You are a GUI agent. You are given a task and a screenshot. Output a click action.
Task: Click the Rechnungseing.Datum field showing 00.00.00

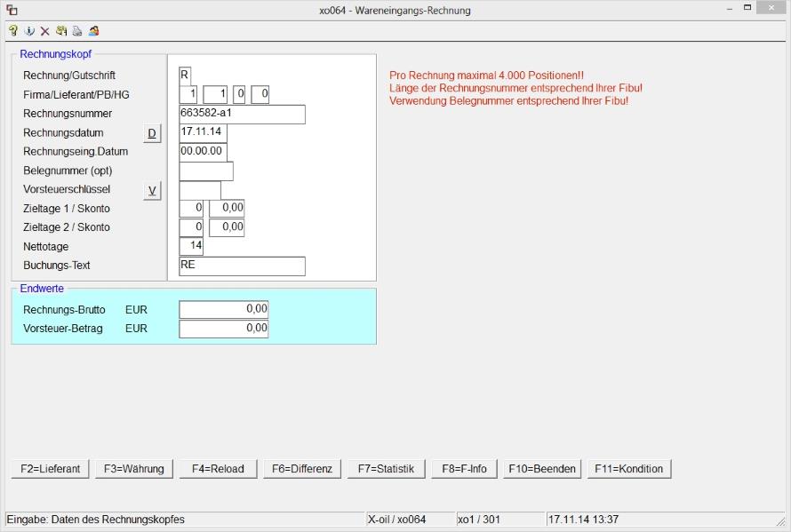point(203,152)
